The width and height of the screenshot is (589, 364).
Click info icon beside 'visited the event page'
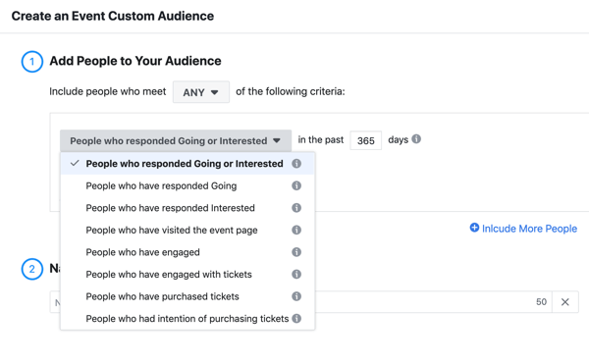[296, 230]
